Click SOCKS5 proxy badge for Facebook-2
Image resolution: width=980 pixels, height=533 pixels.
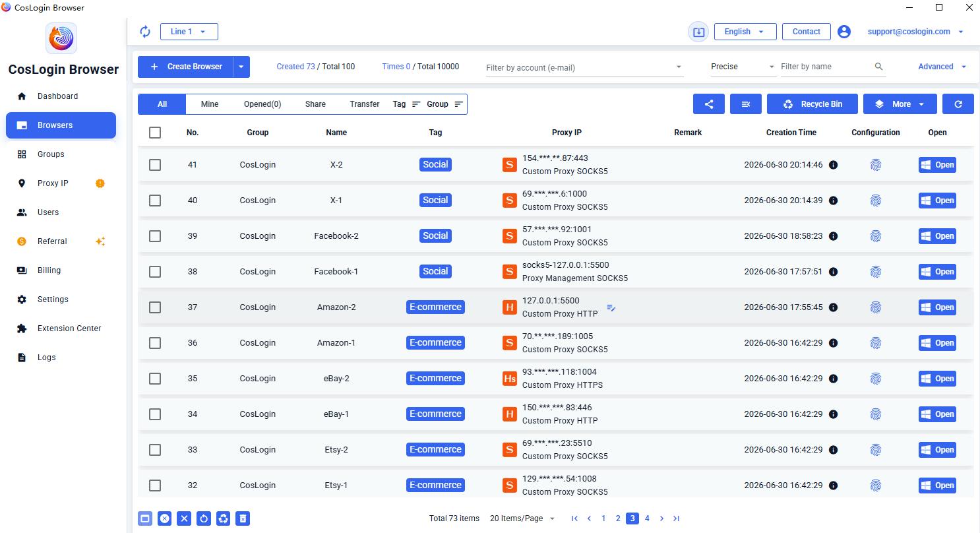[x=509, y=236]
